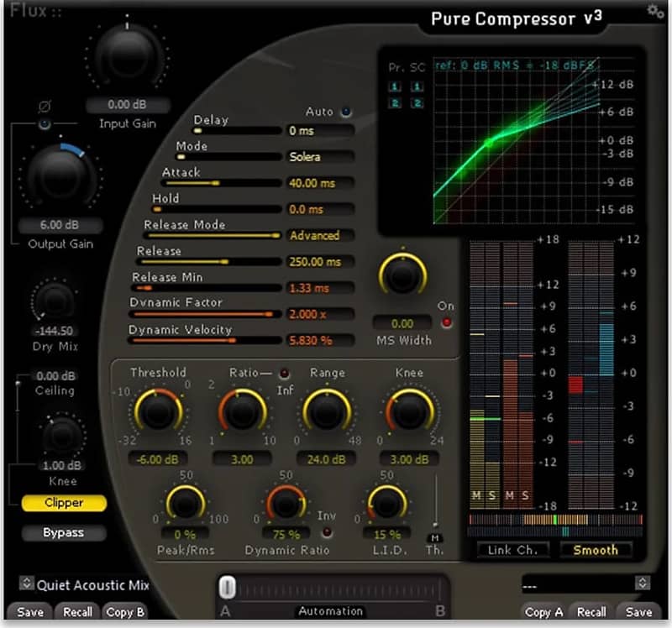The height and width of the screenshot is (628, 672).
Task: Enable Auto mode next to Delay
Action: point(345,110)
